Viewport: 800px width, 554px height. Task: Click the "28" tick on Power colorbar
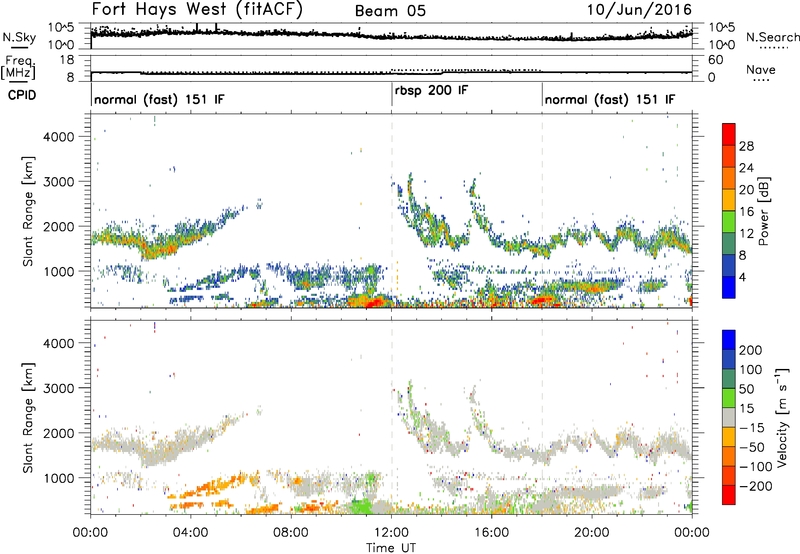[746, 146]
